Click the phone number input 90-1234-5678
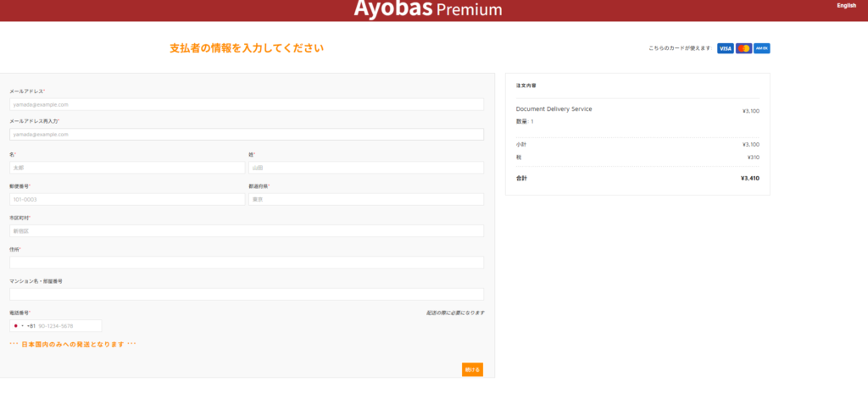This screenshot has height=404, width=868. coord(68,326)
